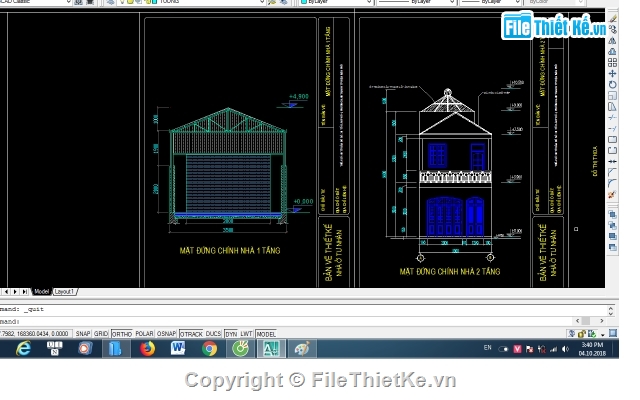640x400 pixels.
Task: Select the Copy objects tool
Action: point(613,29)
